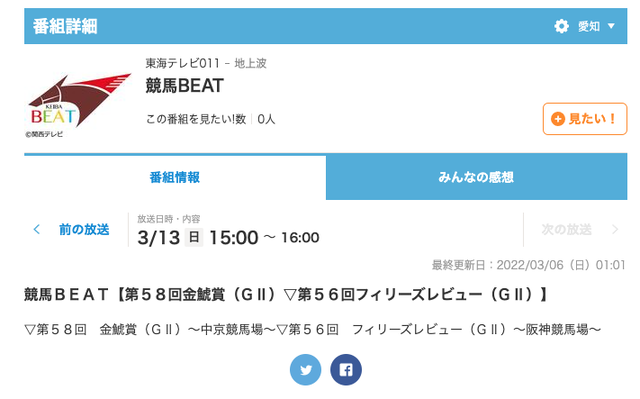Screen dimensions: 640x399
Task: Switch to the みんなの感想 tab
Action: tap(476, 177)
